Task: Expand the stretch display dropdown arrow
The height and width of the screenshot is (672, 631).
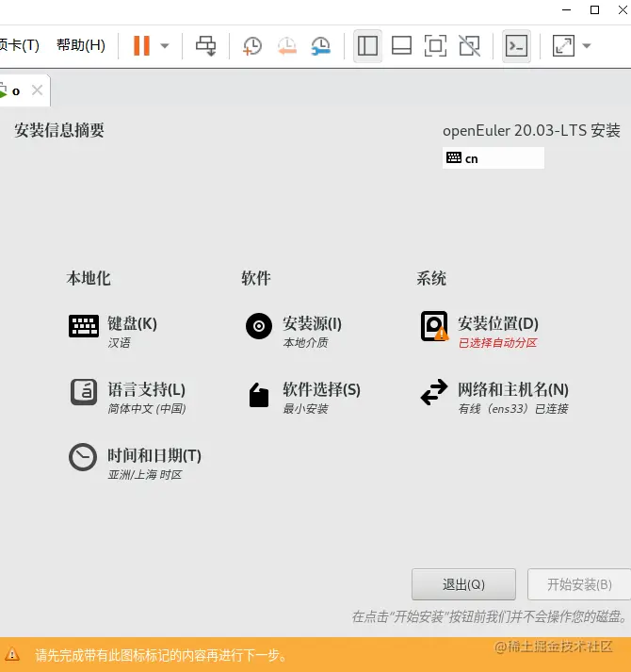Action: [x=587, y=46]
